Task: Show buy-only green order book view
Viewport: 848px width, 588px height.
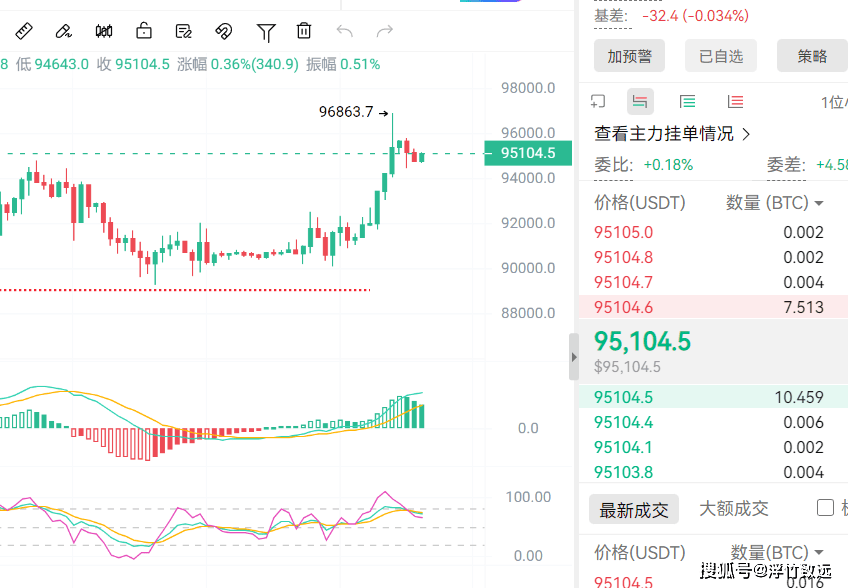Action: [687, 101]
